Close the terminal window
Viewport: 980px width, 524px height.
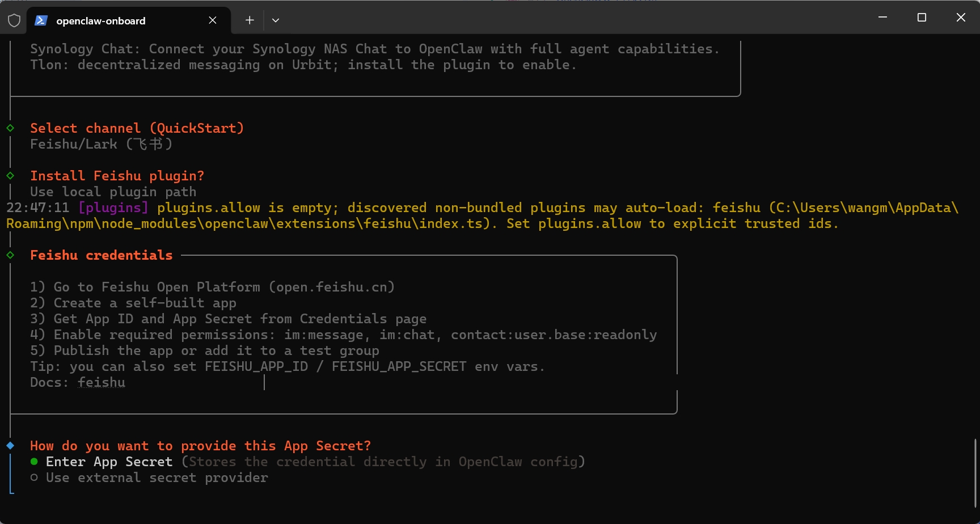[961, 18]
